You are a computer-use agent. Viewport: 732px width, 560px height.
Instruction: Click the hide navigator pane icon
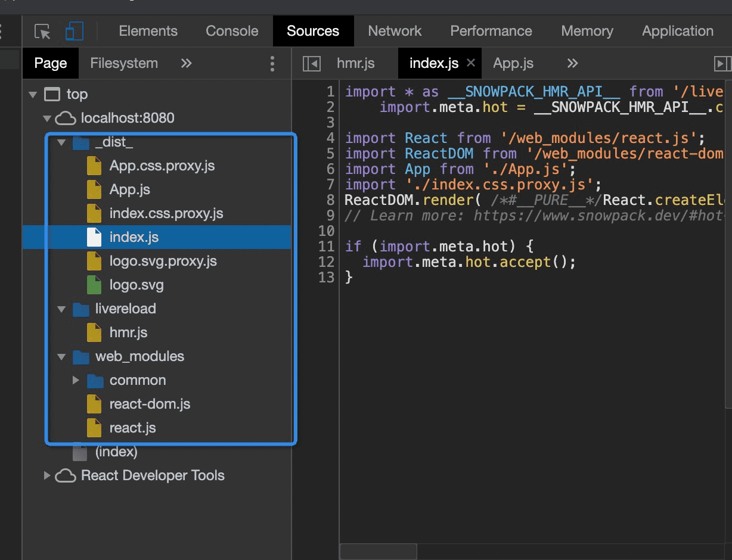(311, 64)
